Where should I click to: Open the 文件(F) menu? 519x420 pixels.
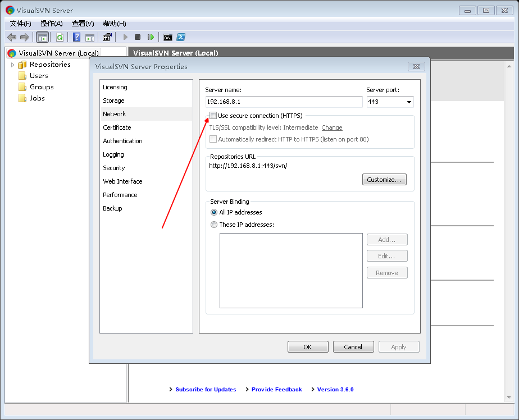[21, 24]
